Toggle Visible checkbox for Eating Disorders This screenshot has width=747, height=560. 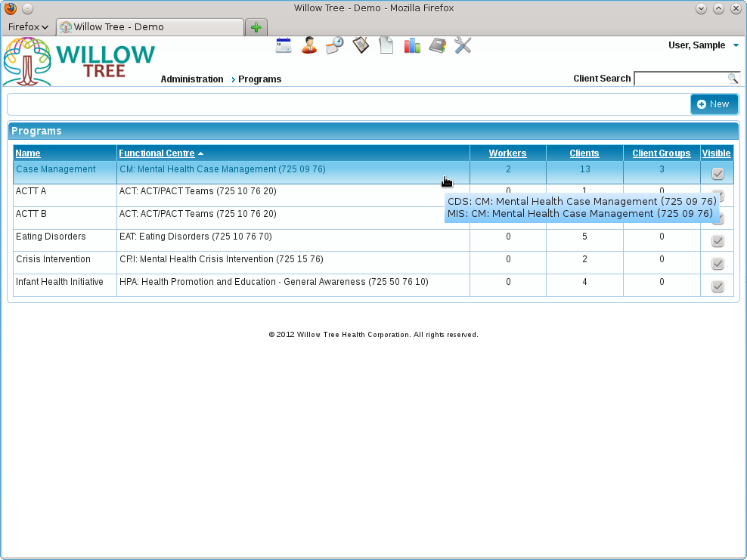click(718, 241)
